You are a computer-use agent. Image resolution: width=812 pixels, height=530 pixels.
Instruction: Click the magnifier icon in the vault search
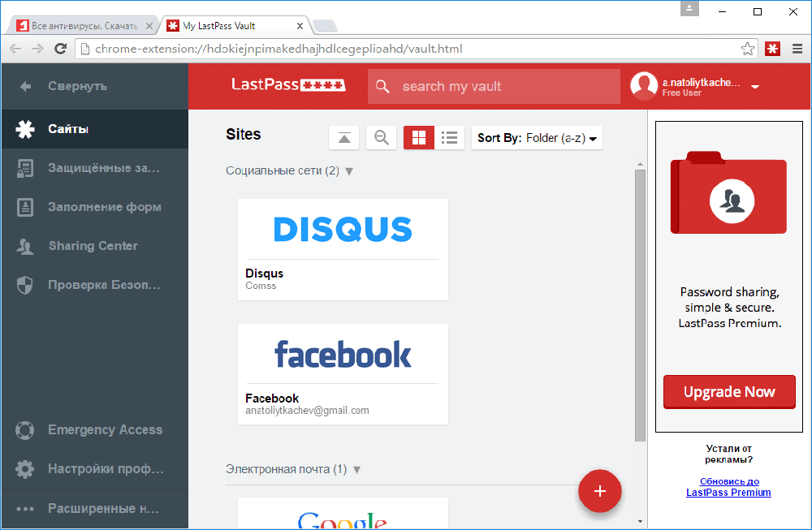coord(382,86)
